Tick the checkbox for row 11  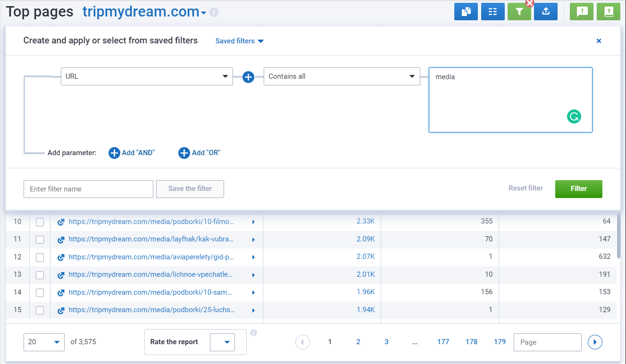[40, 240]
